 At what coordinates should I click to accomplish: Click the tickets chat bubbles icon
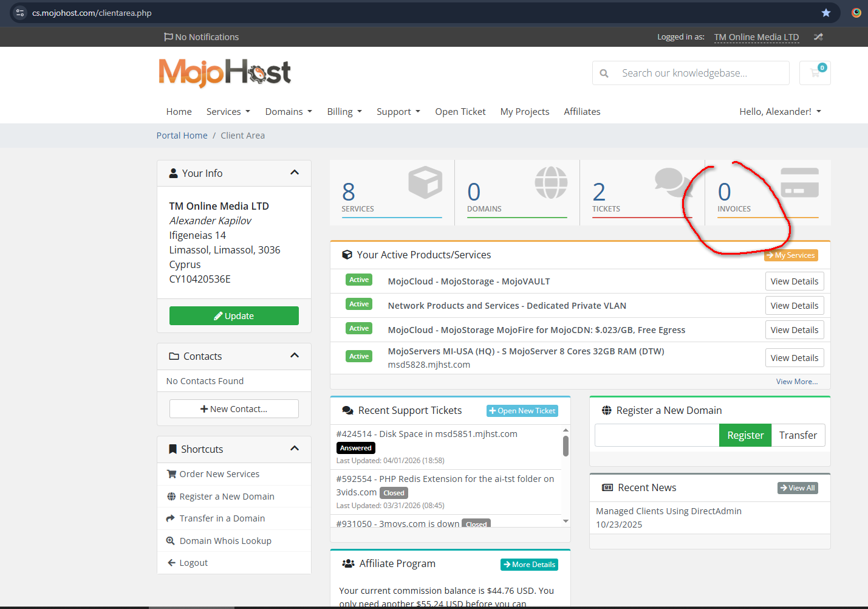point(673,182)
